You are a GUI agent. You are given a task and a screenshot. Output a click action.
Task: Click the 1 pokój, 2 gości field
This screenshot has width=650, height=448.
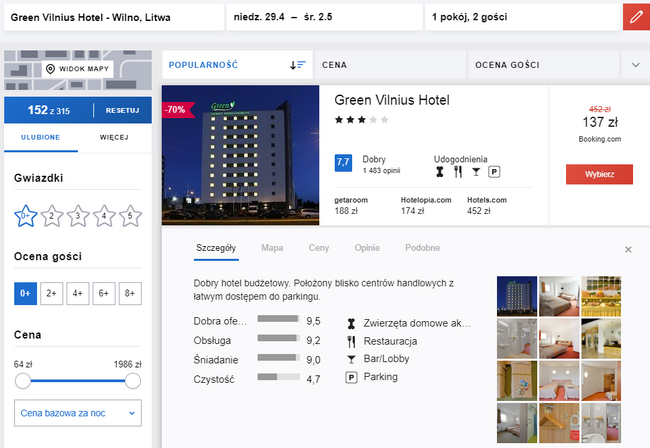523,17
